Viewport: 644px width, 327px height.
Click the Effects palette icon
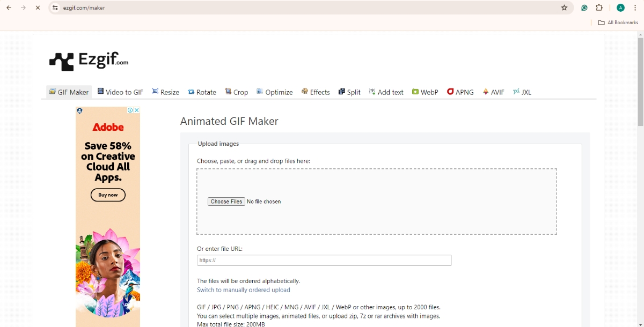click(305, 92)
